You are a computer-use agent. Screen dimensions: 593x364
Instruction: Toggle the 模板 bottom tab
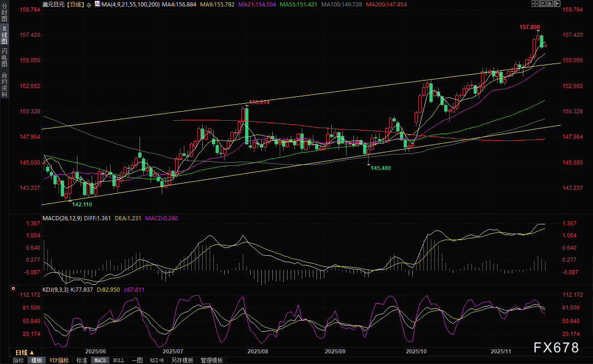[37, 360]
